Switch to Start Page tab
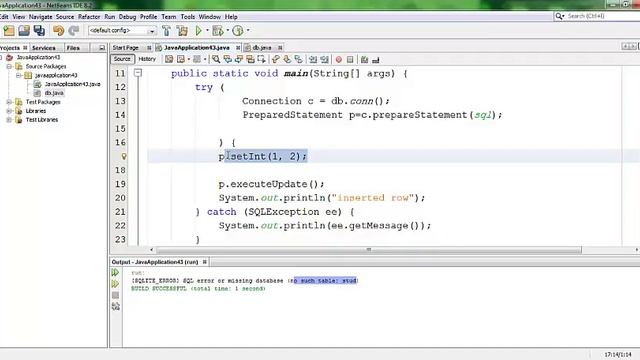640x360 pixels. click(126, 48)
